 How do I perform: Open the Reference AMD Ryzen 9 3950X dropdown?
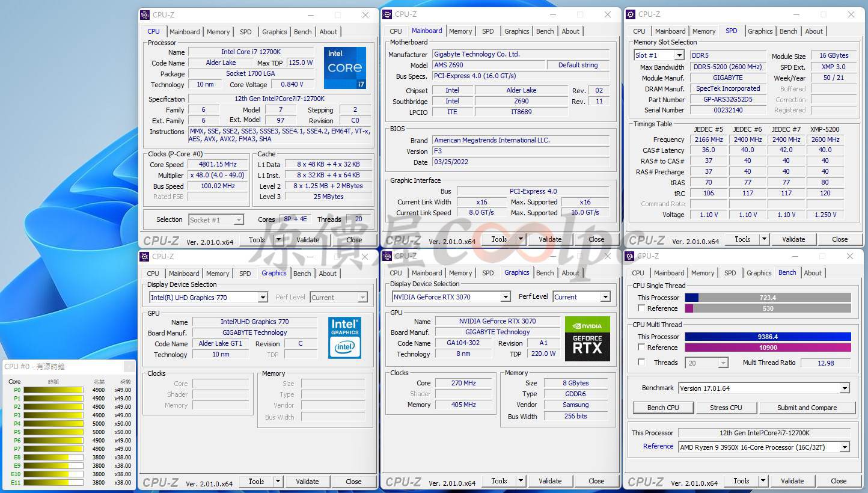(845, 447)
